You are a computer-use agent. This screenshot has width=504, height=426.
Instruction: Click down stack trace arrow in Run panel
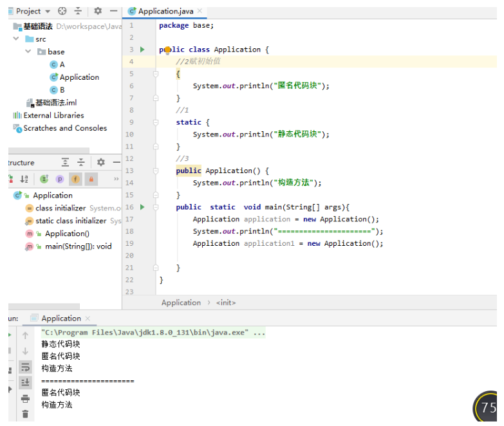pos(25,351)
